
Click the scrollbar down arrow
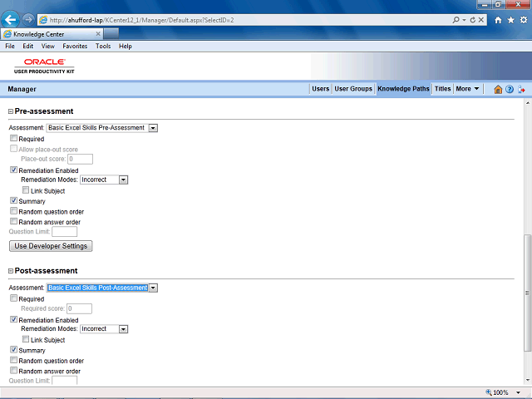[x=527, y=381]
